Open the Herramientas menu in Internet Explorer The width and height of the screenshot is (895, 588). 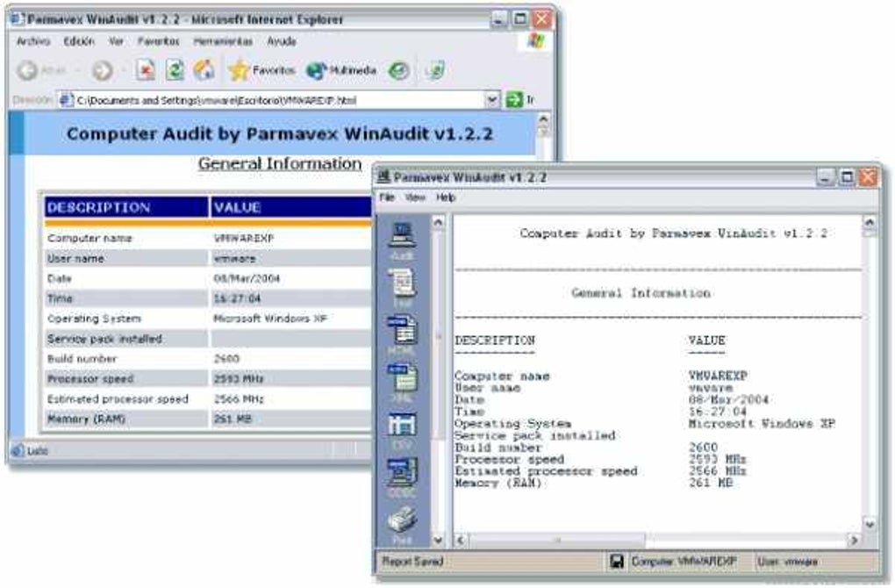point(223,41)
